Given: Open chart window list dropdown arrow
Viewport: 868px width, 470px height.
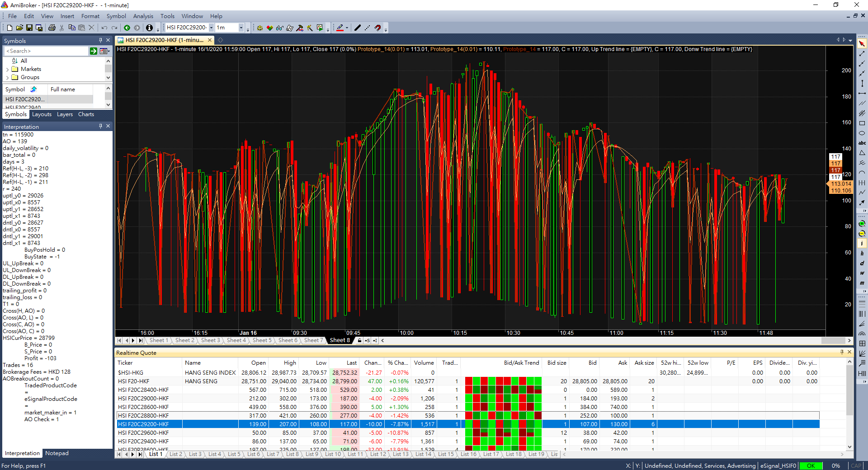Looking at the screenshot, I should coord(850,40).
